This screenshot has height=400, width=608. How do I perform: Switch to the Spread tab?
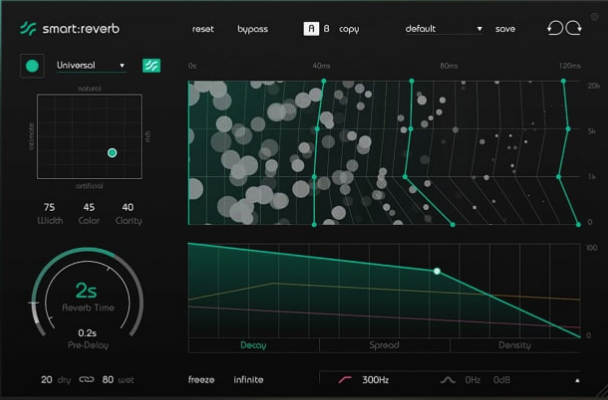384,345
